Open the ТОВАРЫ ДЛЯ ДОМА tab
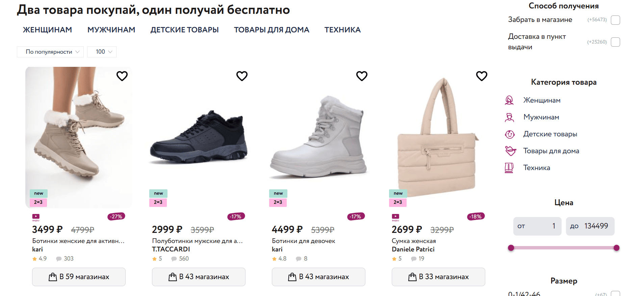The image size is (644, 296). 272,30
